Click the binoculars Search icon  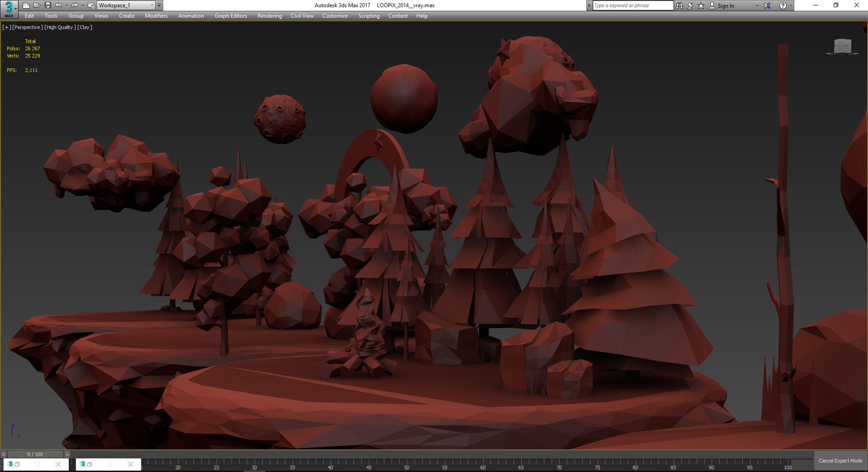click(x=679, y=5)
